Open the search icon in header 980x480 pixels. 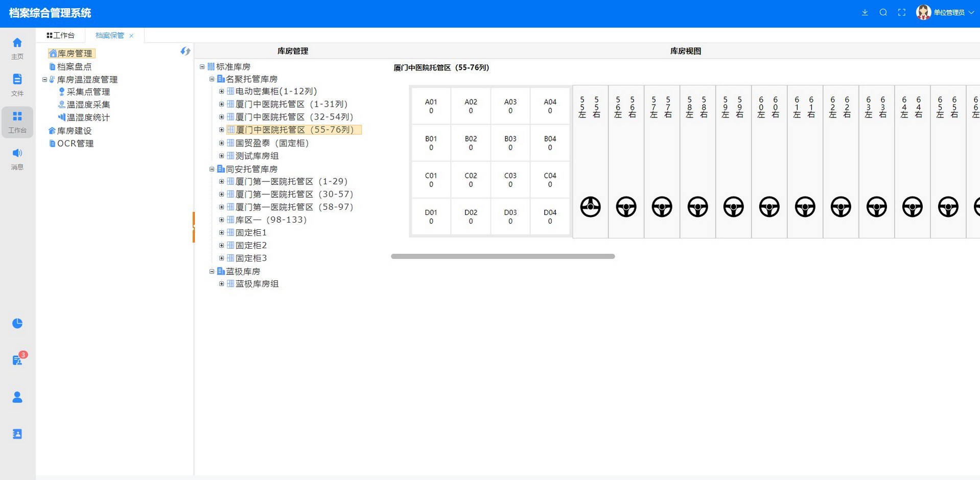click(883, 12)
